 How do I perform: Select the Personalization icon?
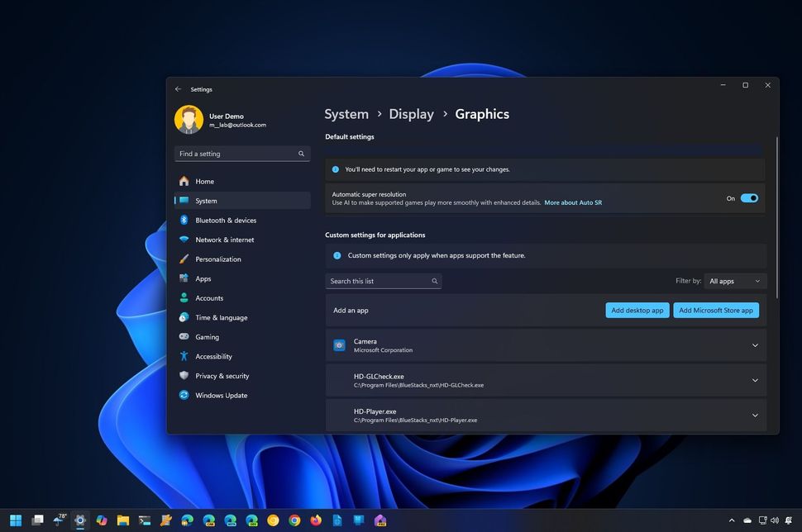(184, 259)
